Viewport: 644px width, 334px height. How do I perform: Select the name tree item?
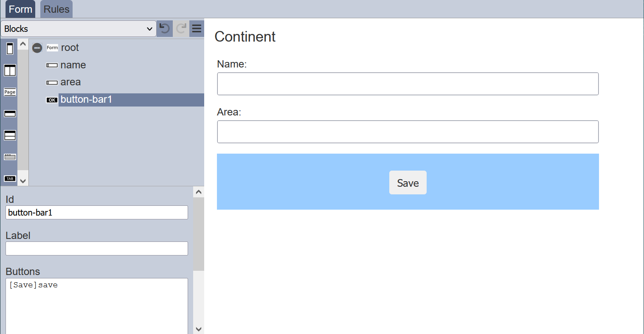(73, 65)
